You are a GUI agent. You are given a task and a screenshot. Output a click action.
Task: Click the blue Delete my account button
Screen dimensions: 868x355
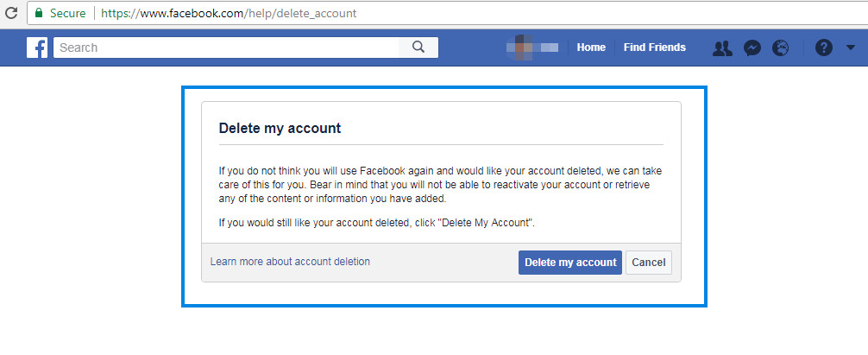coord(570,263)
